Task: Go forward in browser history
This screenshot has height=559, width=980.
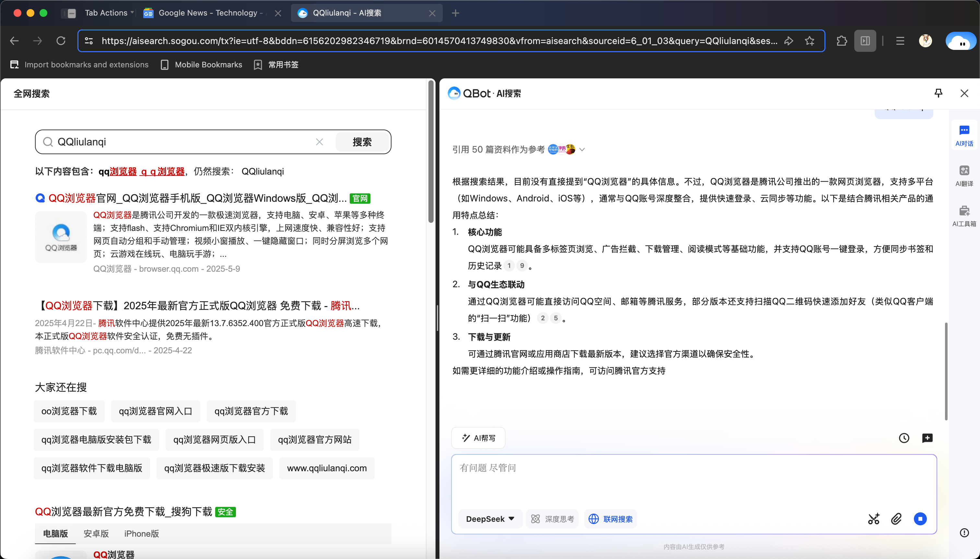Action: pyautogui.click(x=37, y=41)
